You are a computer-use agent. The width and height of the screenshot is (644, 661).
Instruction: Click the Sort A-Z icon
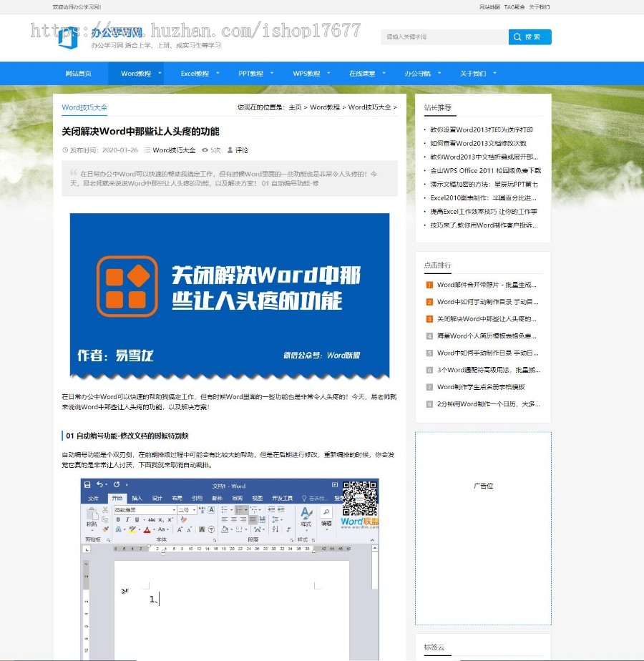tap(275, 529)
